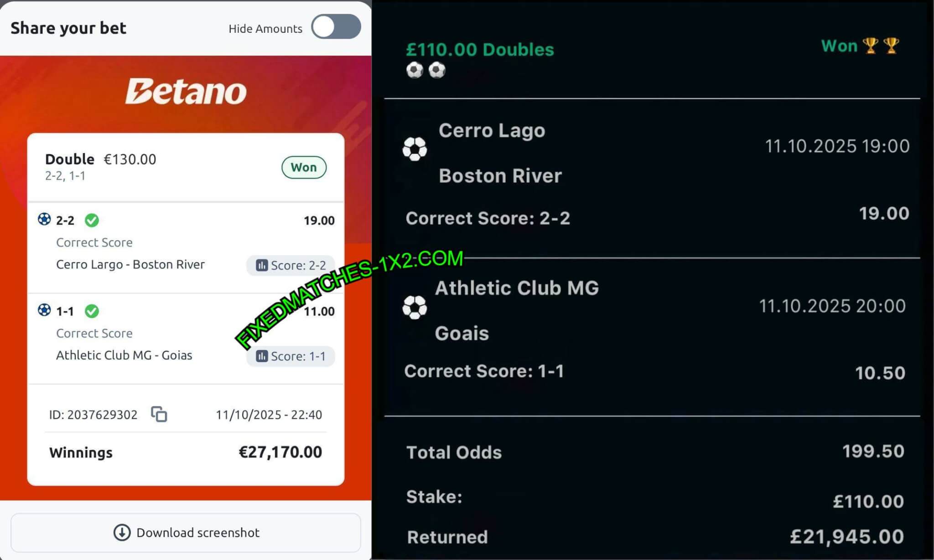Click green checkmark next to 2-2 selection
Screen dimensions: 934x560
pyautogui.click(x=92, y=221)
